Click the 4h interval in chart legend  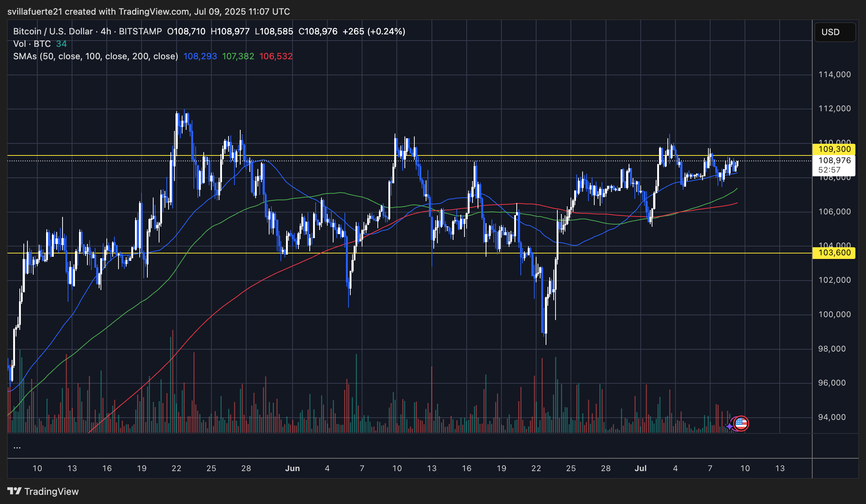tap(106, 31)
